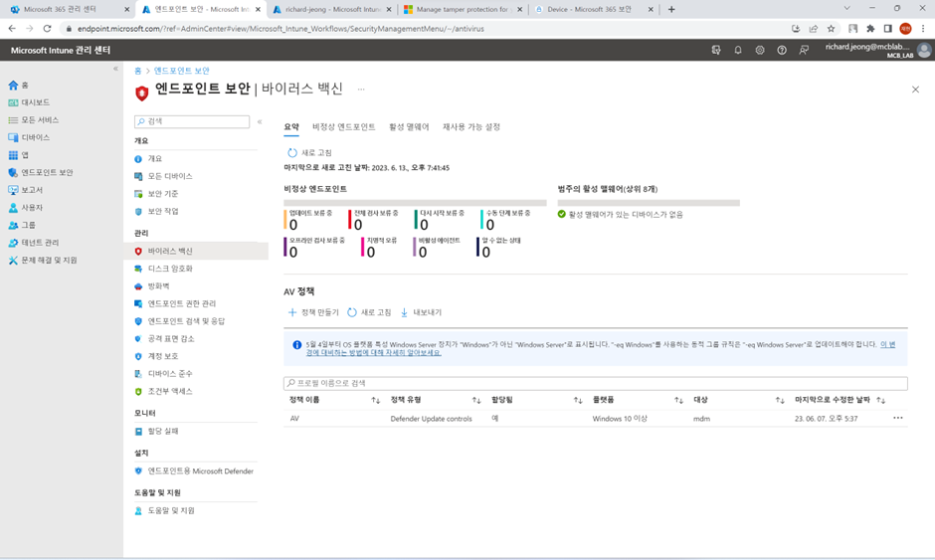Click 새로 고침 above last refreshed date
Screen dimensions: 935x560
click(309, 152)
